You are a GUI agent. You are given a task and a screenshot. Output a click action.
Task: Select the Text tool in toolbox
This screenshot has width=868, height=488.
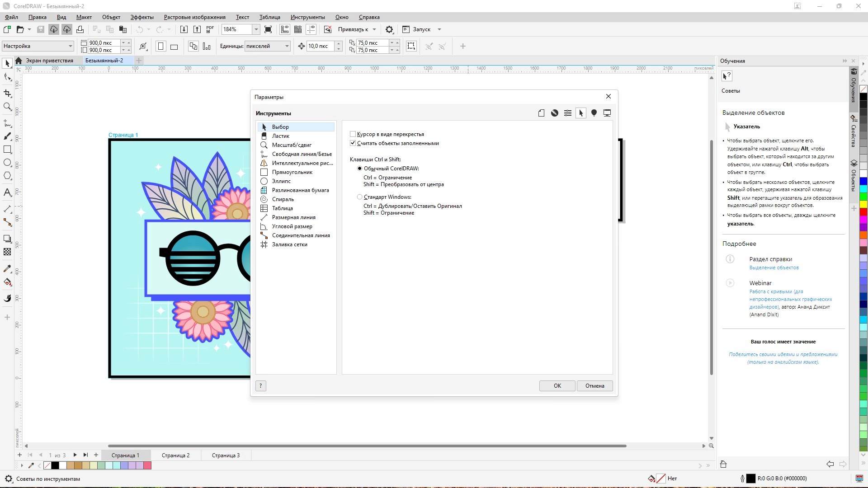7,192
